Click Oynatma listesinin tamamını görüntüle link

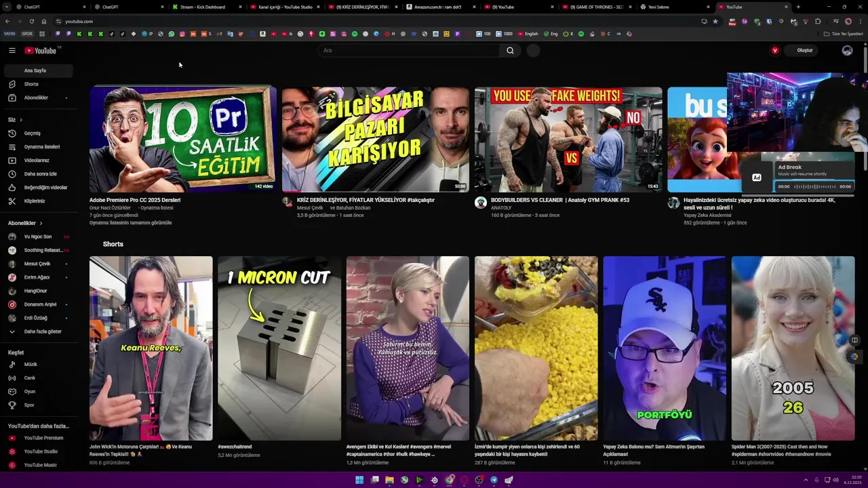(130, 222)
